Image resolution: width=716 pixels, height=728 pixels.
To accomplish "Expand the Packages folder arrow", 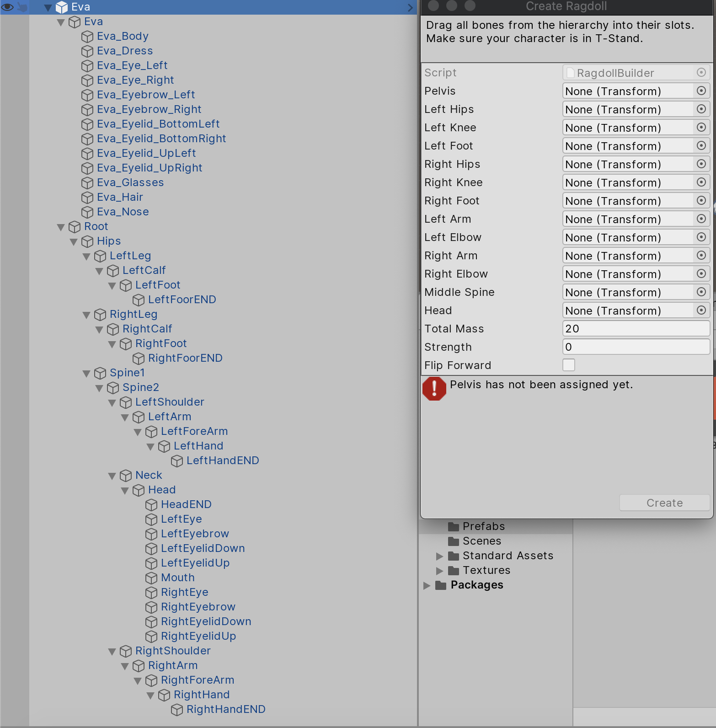I will (427, 585).
